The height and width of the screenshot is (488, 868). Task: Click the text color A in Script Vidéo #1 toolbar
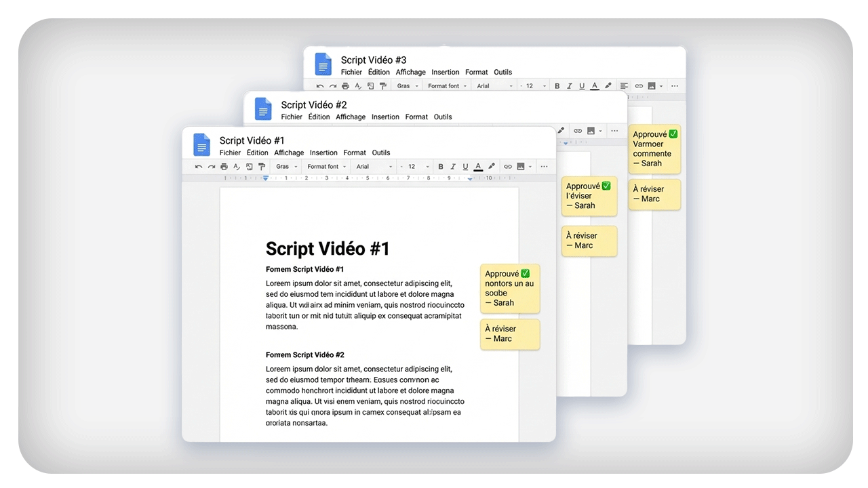pos(478,167)
